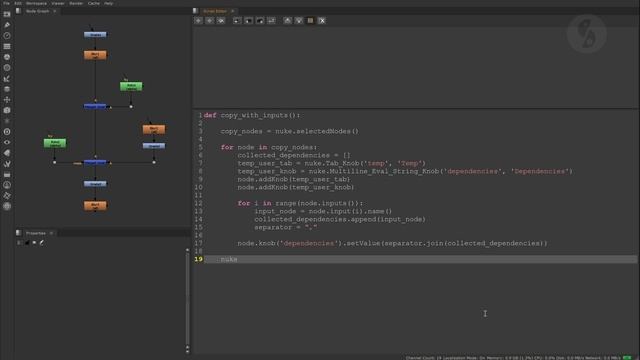Open the Script Editor pane content menu
The width and height of the screenshot is (640, 360).
196,11
